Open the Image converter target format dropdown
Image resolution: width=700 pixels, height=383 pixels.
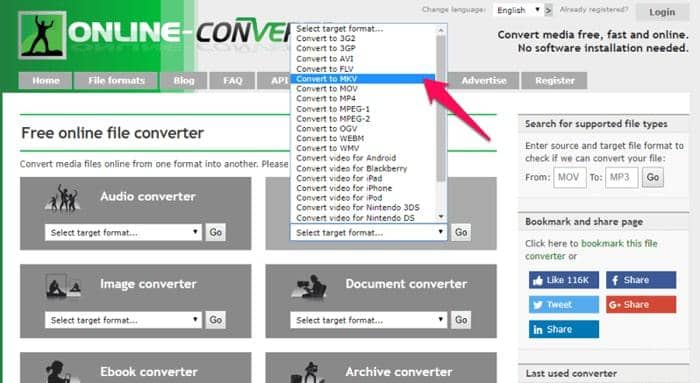tap(123, 320)
